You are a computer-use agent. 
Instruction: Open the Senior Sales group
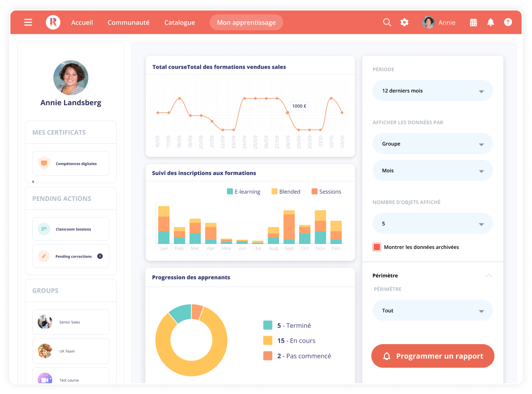(x=71, y=322)
